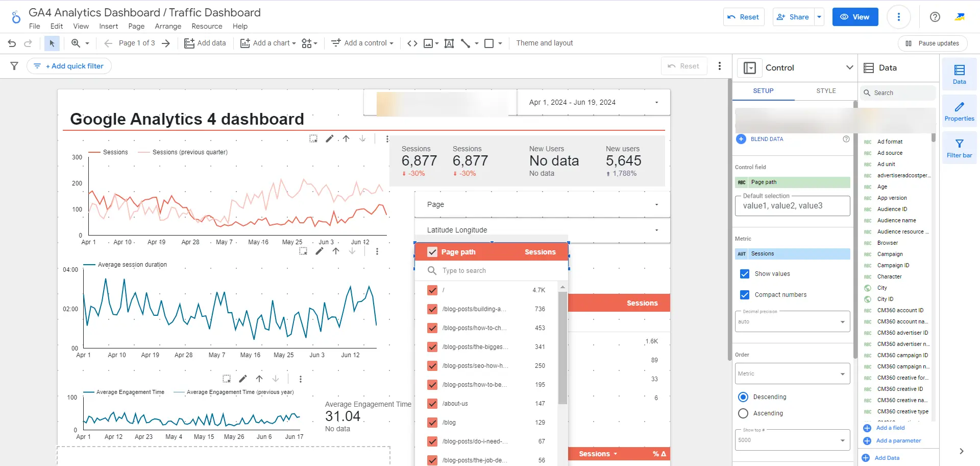
Task: Uncheck the "/" page path row
Action: pyautogui.click(x=432, y=290)
